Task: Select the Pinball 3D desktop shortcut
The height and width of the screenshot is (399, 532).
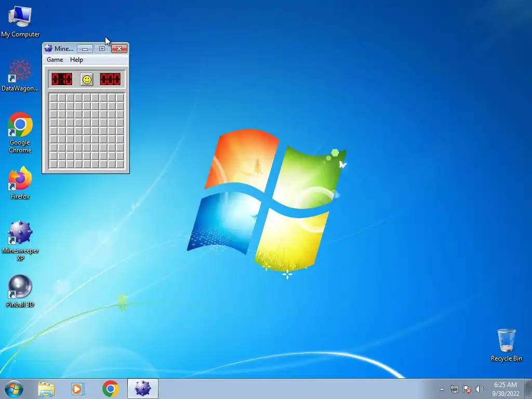Action: click(x=20, y=291)
